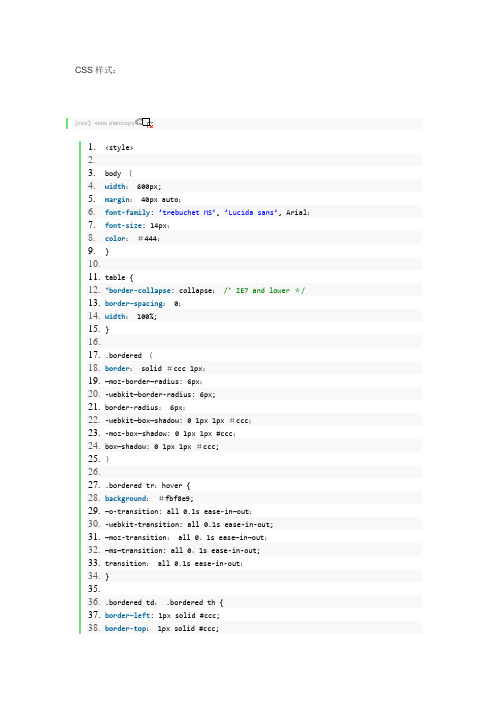The image size is (496, 702).
Task: Click the 'border-spacing' property on line 13
Action: (x=134, y=303)
